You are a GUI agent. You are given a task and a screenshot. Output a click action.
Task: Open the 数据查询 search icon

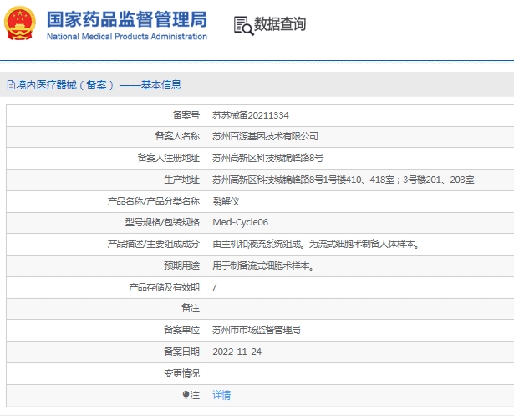click(243, 26)
